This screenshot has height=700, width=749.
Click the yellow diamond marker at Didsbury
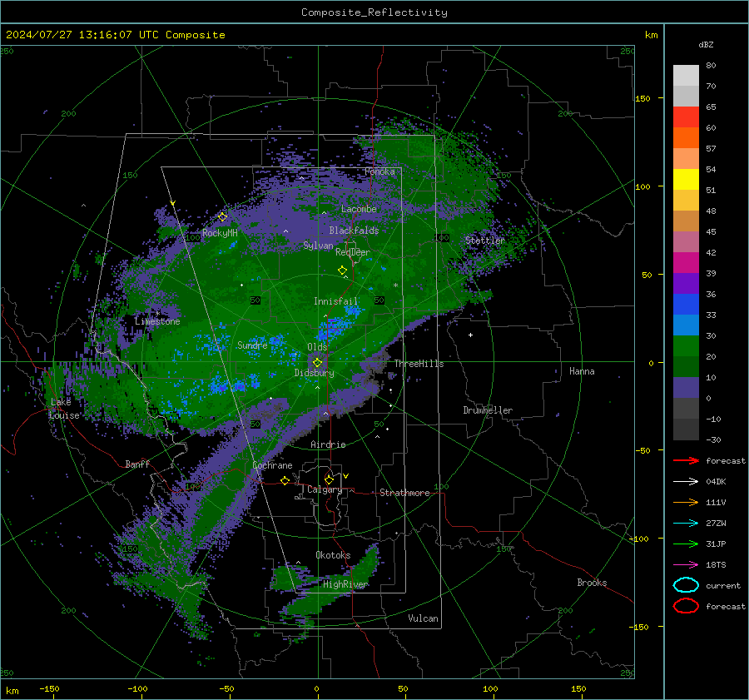tap(317, 363)
